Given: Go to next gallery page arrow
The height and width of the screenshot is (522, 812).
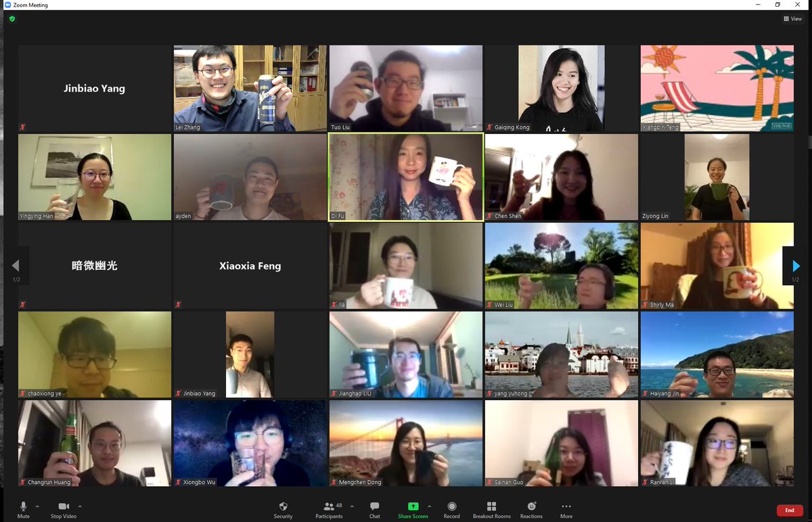Looking at the screenshot, I should point(796,266).
